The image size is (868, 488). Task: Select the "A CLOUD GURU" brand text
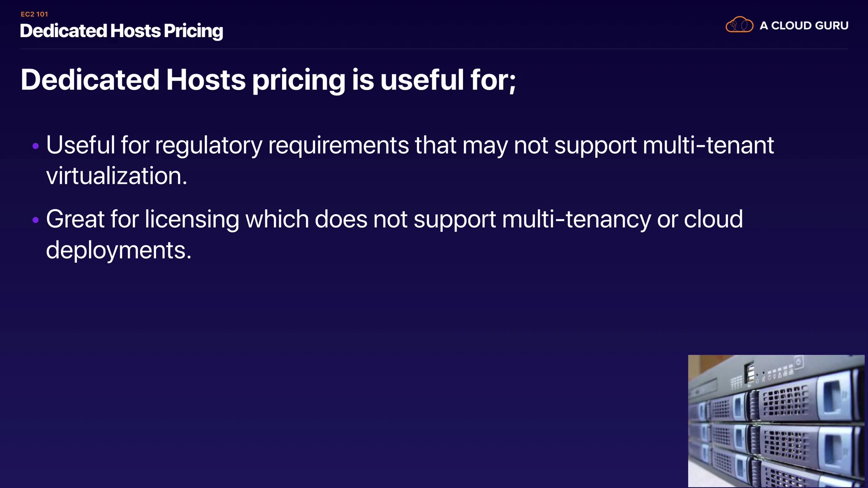point(804,26)
